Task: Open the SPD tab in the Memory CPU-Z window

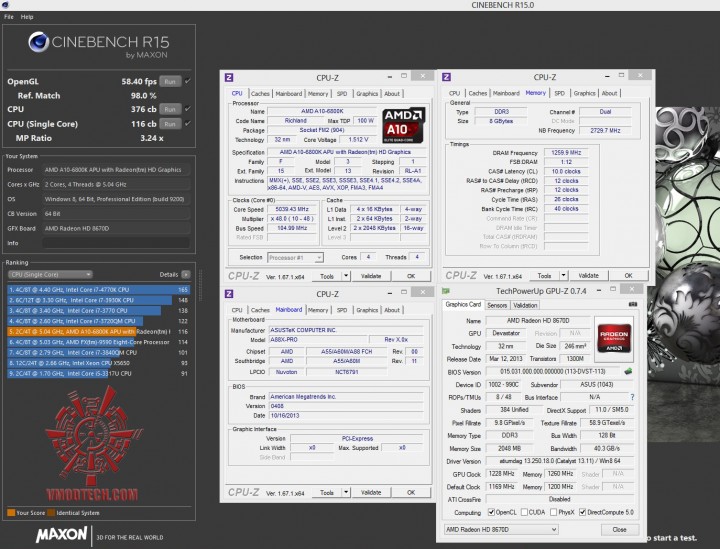Action: tap(559, 93)
